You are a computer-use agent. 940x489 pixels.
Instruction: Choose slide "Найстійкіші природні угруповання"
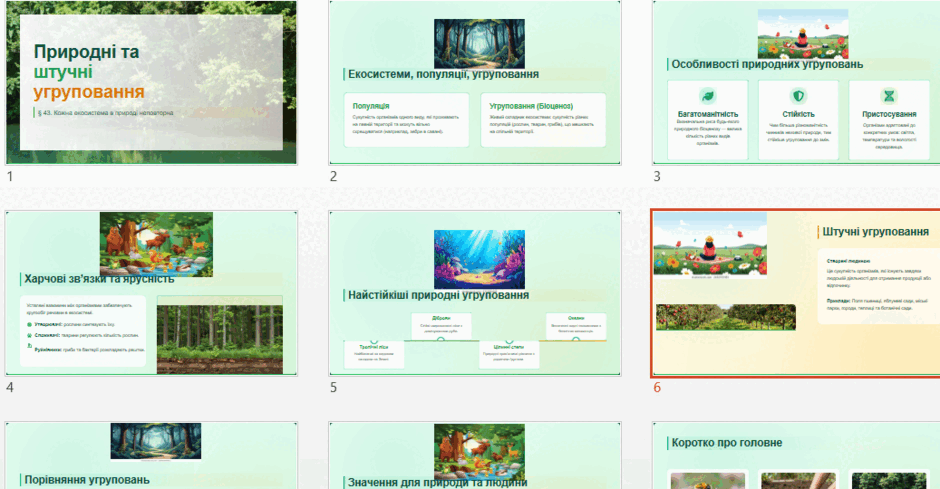pyautogui.click(x=475, y=293)
